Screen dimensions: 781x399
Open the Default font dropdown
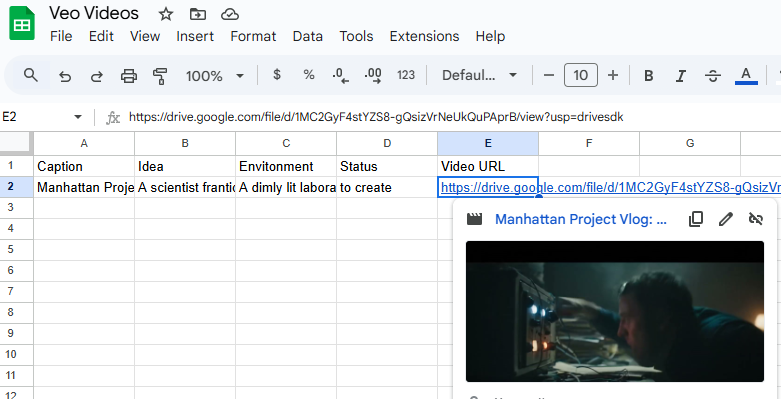(x=479, y=75)
